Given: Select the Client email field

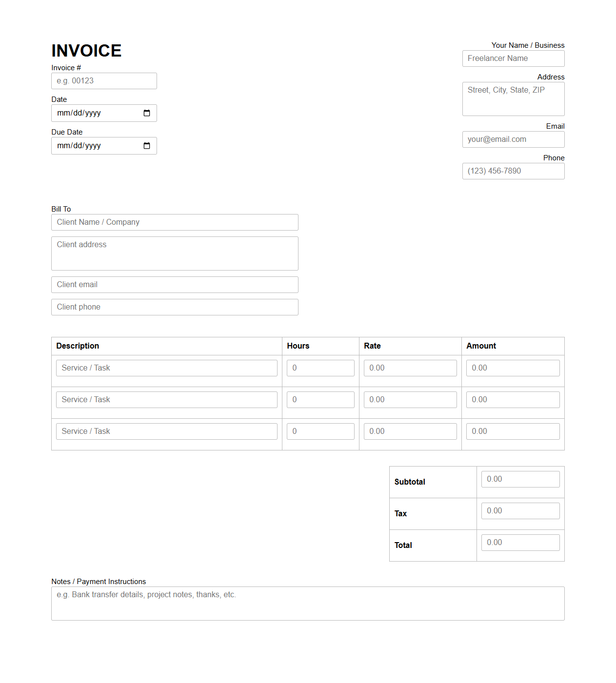Looking at the screenshot, I should tap(174, 284).
